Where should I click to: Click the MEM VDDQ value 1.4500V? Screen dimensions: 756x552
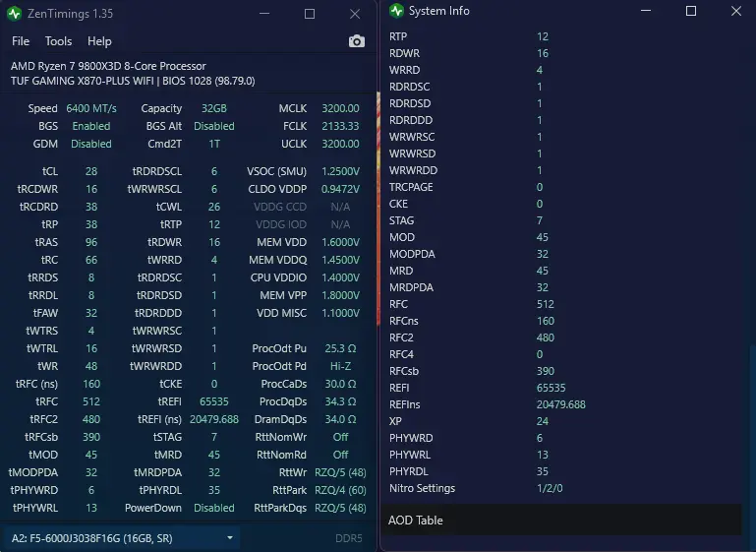pyautogui.click(x=340, y=260)
